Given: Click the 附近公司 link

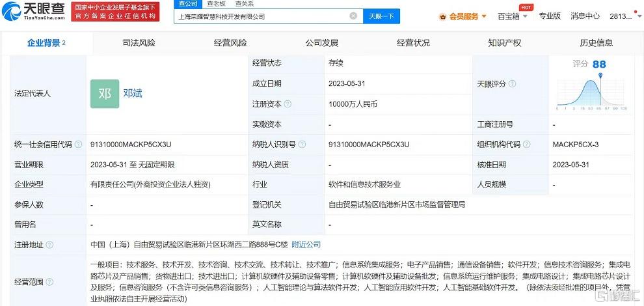Looking at the screenshot, I should [x=306, y=245].
